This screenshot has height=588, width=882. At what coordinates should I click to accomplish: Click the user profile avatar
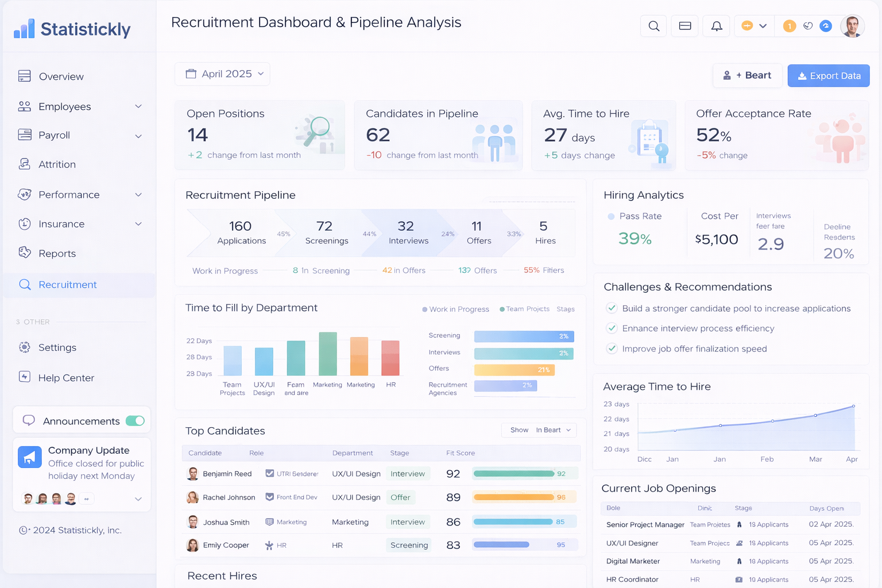pos(852,26)
